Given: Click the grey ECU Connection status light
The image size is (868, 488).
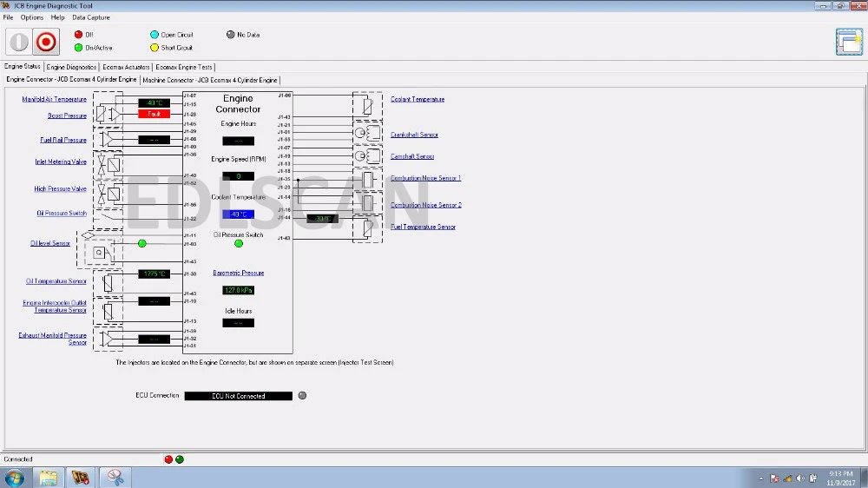Looking at the screenshot, I should pyautogui.click(x=302, y=395).
